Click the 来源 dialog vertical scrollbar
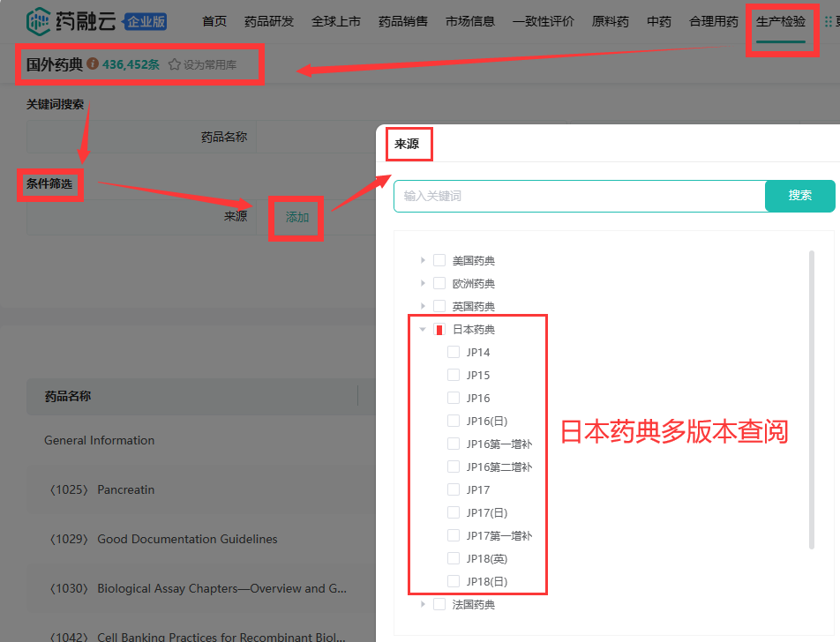Screen dimensions: 840x642 pos(812,399)
